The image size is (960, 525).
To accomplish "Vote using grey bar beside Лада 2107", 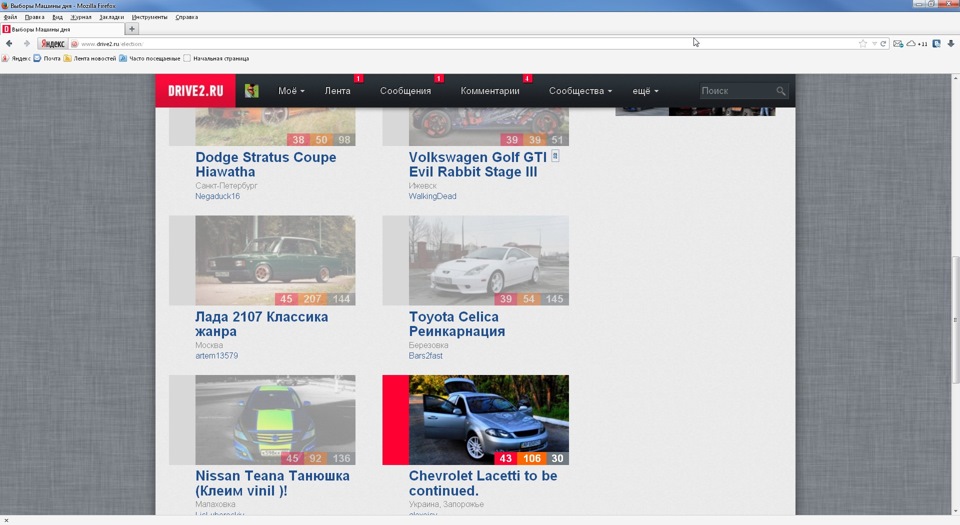I will tap(182, 260).
